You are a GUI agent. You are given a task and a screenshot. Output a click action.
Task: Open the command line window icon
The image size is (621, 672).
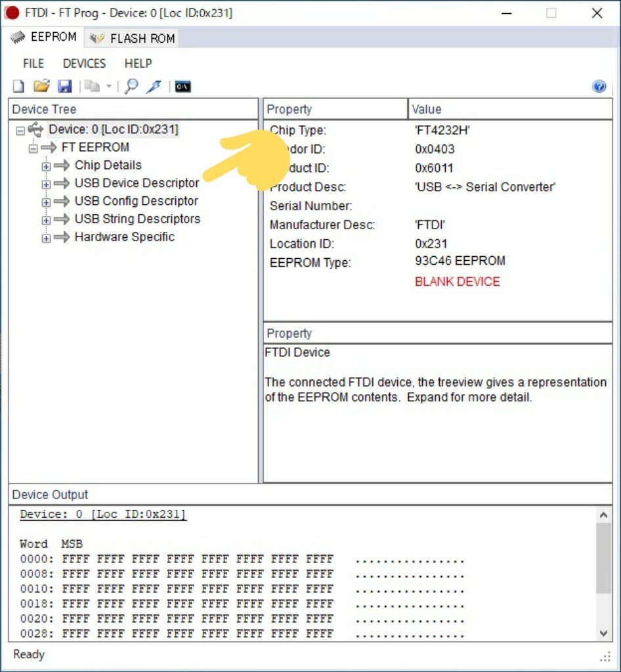tap(182, 85)
